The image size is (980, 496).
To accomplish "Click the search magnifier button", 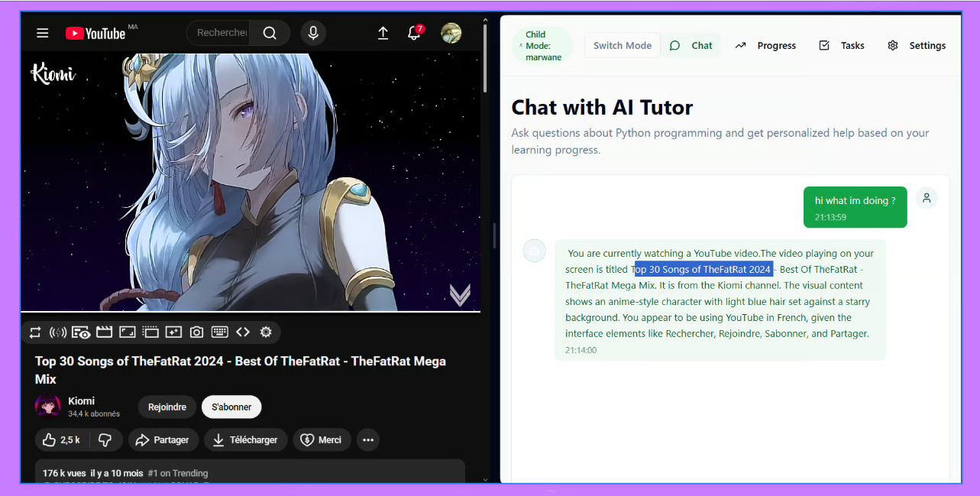I will click(270, 33).
